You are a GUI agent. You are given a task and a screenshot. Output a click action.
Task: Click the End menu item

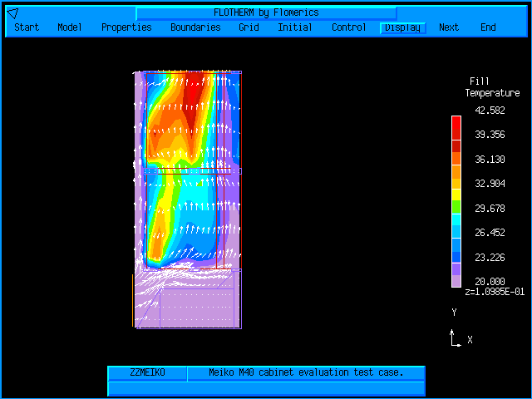(x=488, y=27)
